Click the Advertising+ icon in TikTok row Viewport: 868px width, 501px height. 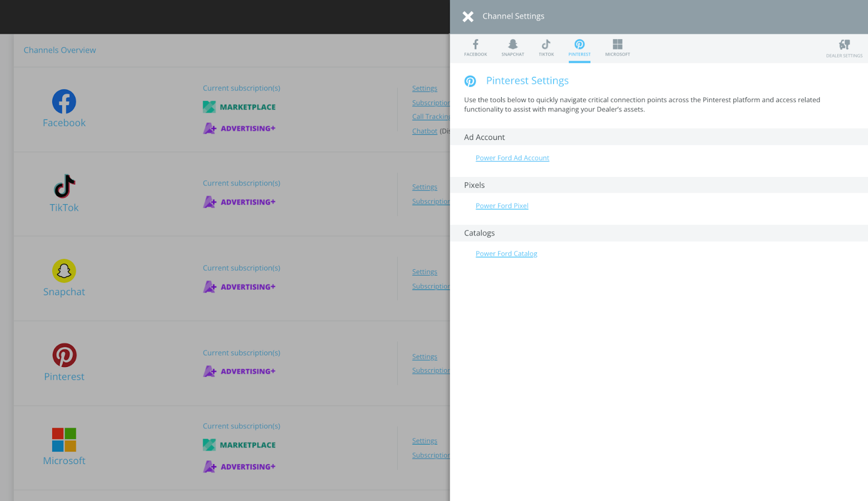pyautogui.click(x=210, y=202)
